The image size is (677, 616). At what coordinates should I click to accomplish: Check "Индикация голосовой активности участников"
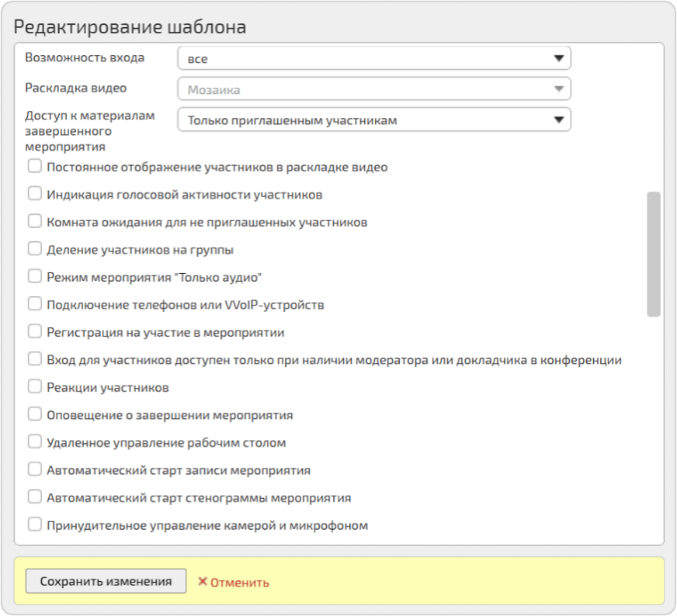[34, 194]
